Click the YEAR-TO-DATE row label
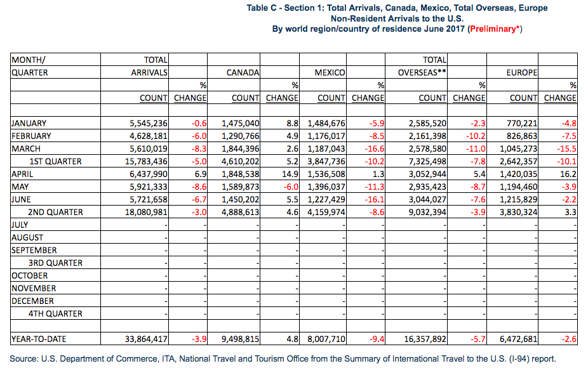The image size is (588, 368). click(39, 339)
